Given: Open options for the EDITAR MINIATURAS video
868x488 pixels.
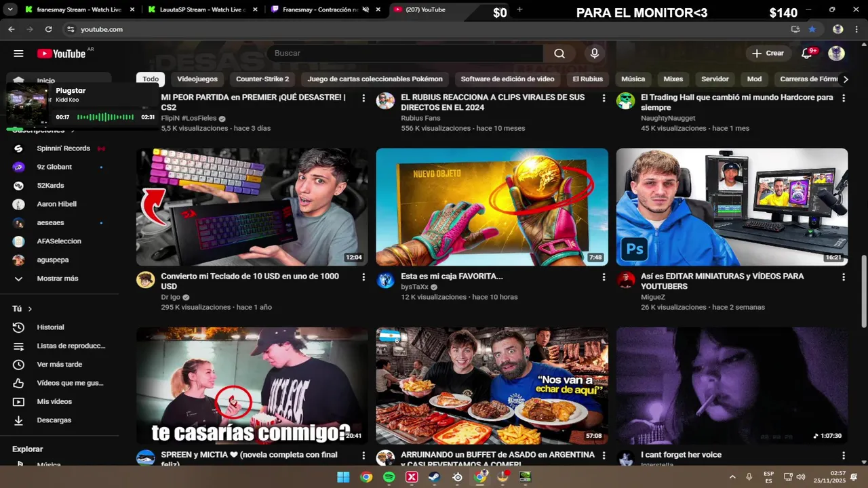Looking at the screenshot, I should click(x=844, y=277).
